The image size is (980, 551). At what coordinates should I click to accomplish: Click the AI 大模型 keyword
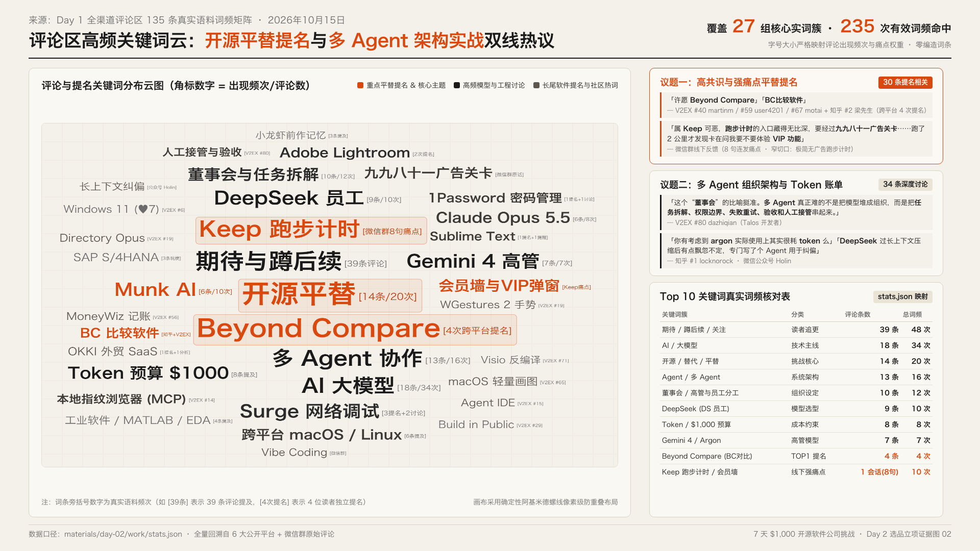pyautogui.click(x=348, y=386)
